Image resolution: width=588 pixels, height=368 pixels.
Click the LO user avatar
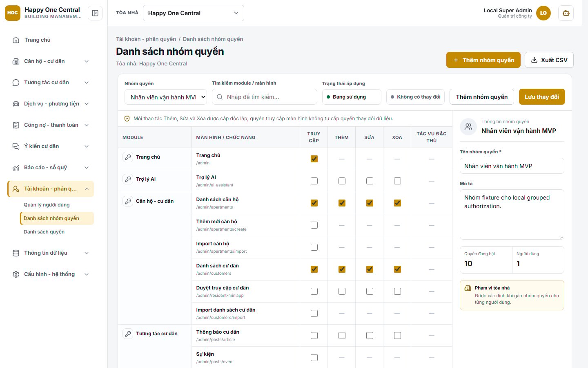point(543,13)
